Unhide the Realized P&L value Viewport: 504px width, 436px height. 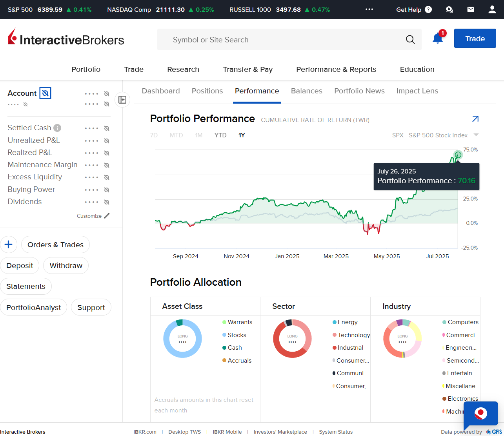pos(107,153)
